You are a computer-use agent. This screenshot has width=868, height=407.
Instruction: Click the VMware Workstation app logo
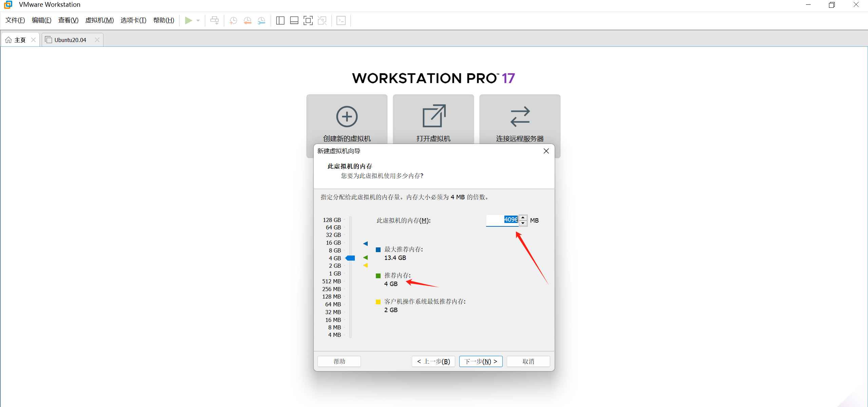coord(8,4)
